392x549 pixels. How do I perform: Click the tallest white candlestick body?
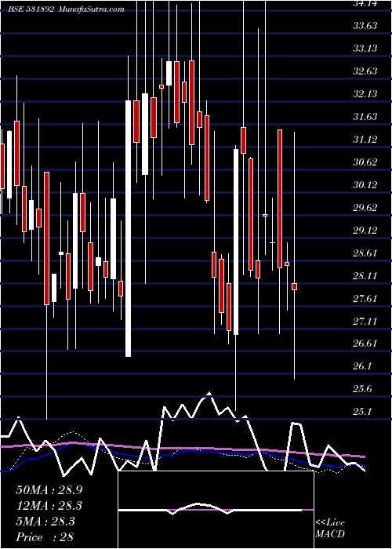tap(128, 228)
